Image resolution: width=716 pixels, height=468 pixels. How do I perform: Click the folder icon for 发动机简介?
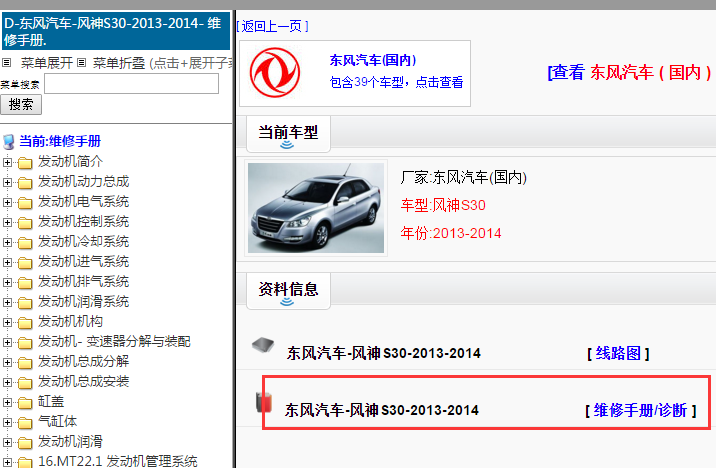25,163
